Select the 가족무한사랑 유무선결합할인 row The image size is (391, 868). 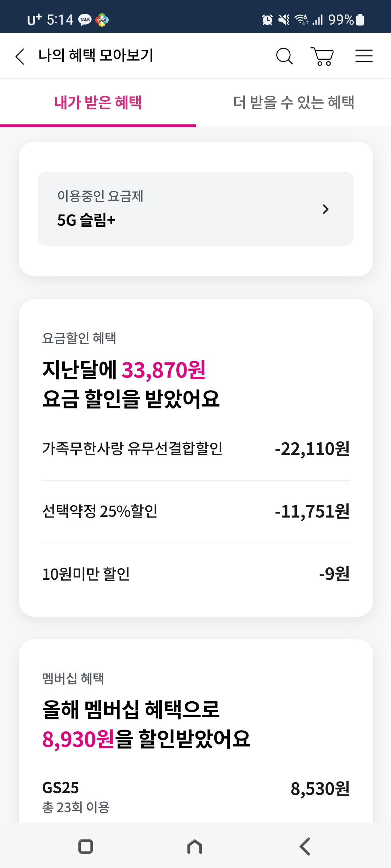tap(195, 449)
